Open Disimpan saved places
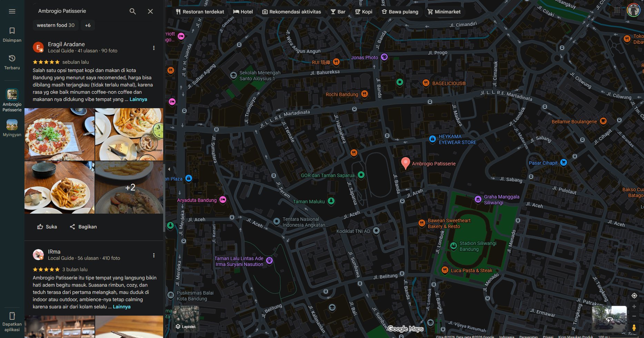Image resolution: width=644 pixels, height=338 pixels. click(x=12, y=34)
